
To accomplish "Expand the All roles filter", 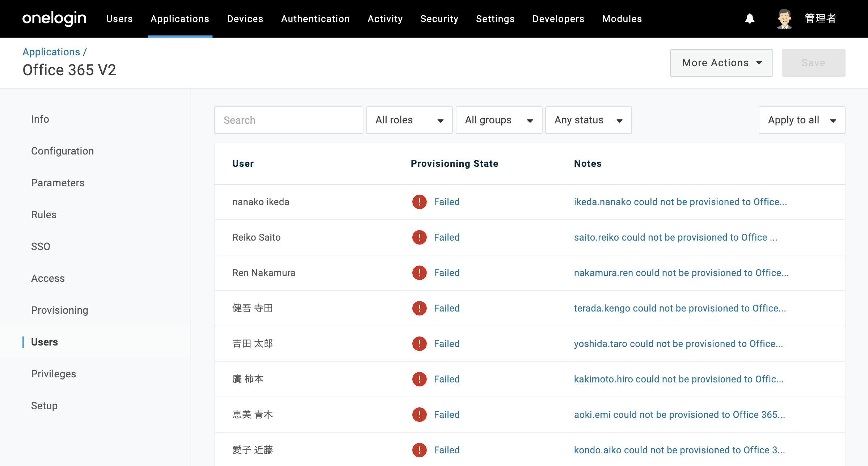I will tap(409, 120).
